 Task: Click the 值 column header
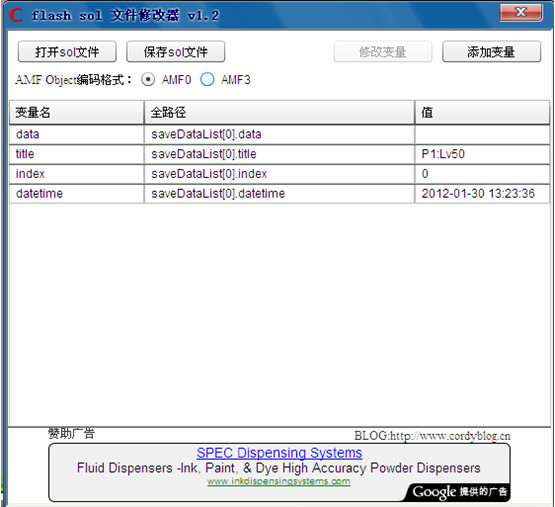click(482, 113)
